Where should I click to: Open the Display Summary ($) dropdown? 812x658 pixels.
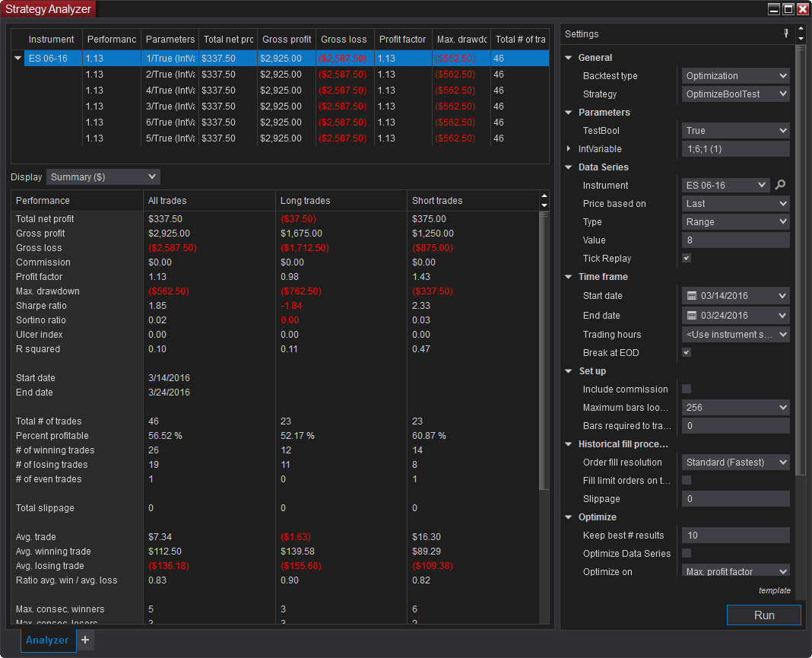[103, 176]
